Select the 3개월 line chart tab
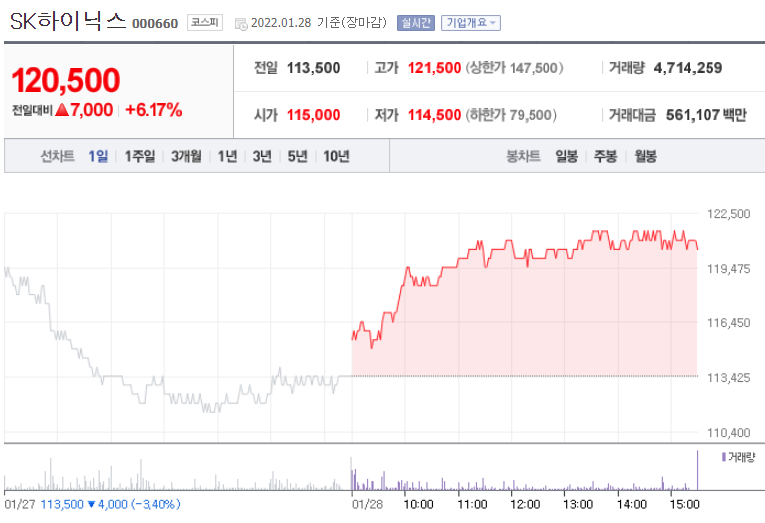Screen dimensions: 765x523 (186, 156)
